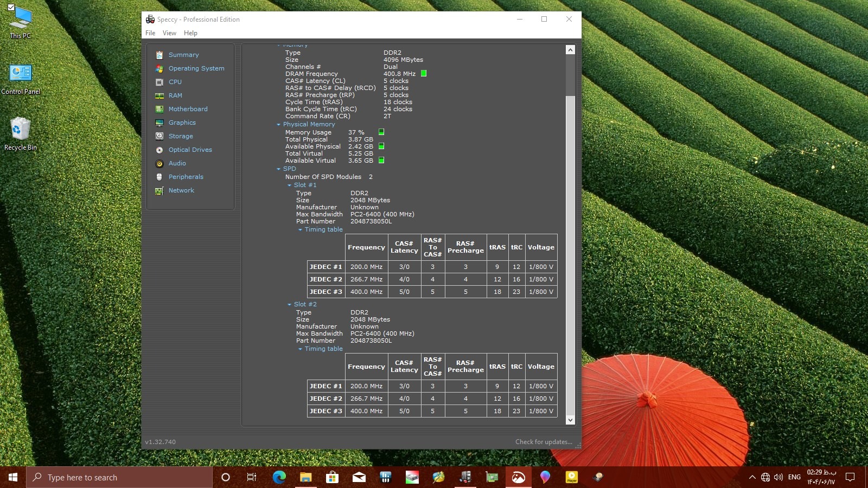The image size is (868, 488).
Task: Select the RAM module icon in sidebar
Action: [159, 95]
